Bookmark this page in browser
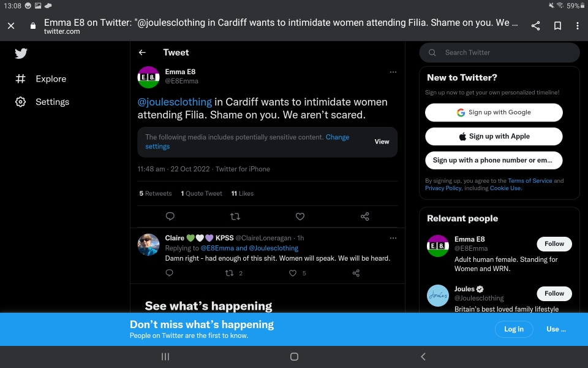The width and height of the screenshot is (588, 368). pos(557,26)
